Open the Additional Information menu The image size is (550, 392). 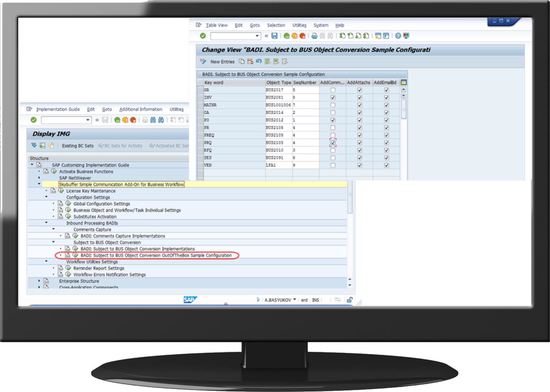click(141, 109)
